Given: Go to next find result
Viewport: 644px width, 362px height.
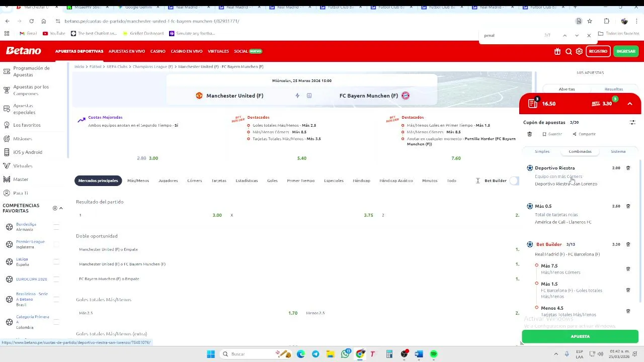Looking at the screenshot, I should (x=577, y=36).
